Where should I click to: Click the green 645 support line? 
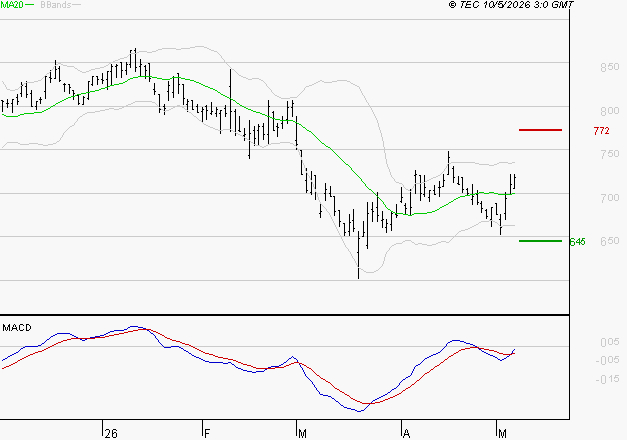tap(540, 241)
